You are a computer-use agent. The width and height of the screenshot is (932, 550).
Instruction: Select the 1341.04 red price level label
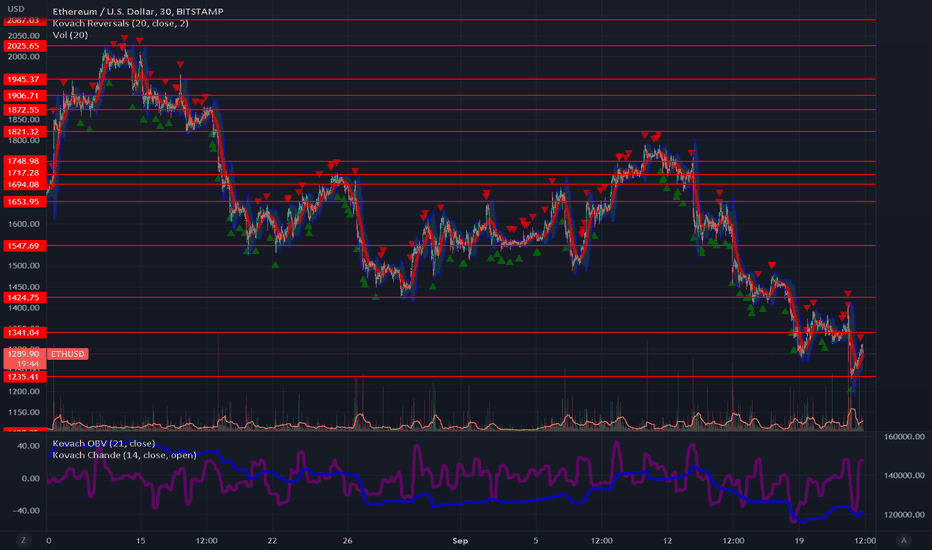point(24,332)
